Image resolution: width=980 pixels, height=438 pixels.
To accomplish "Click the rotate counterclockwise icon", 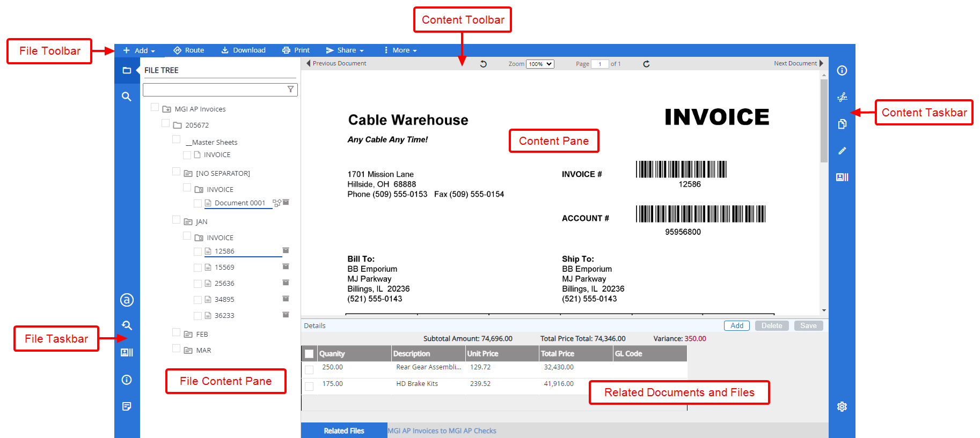I will (483, 64).
